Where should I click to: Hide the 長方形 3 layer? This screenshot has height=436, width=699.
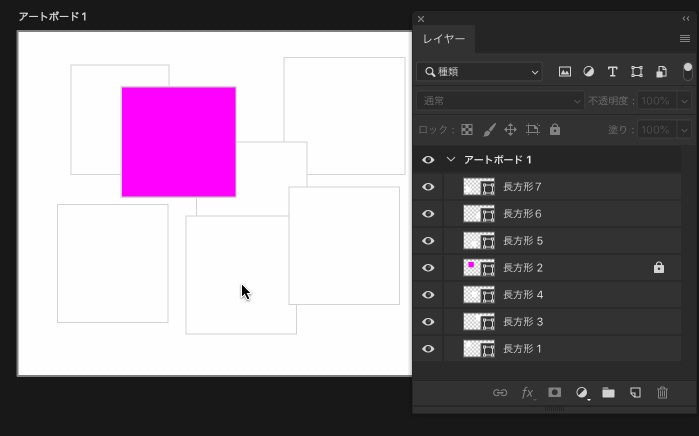pyautogui.click(x=428, y=322)
